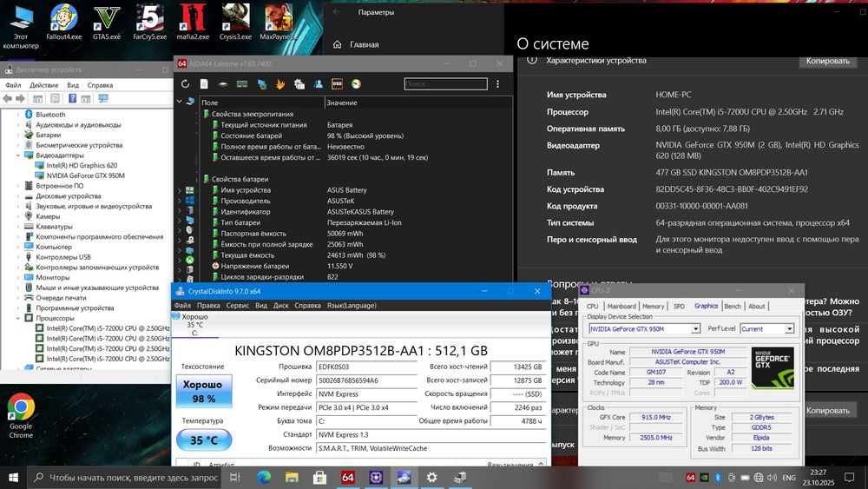This screenshot has width=868, height=489.
Task: Click the top Копировать button in settings
Action: pos(827,61)
